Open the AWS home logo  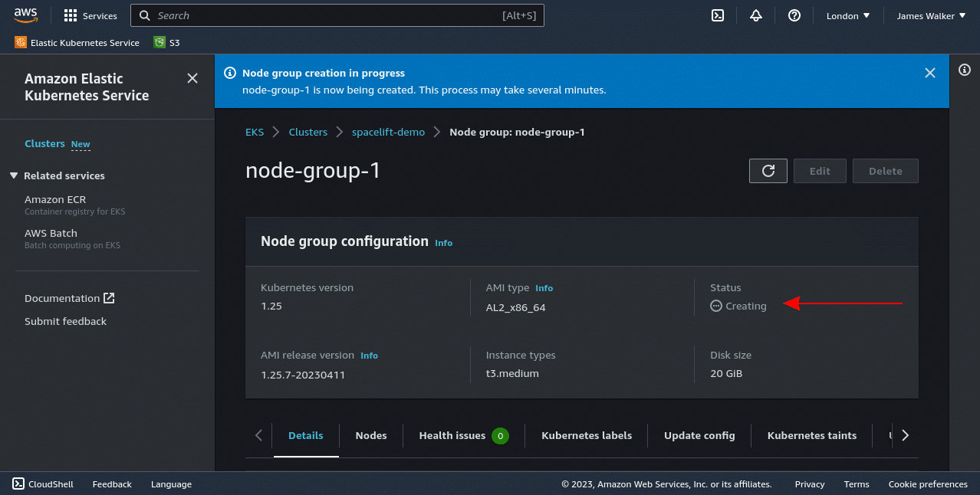(x=25, y=15)
